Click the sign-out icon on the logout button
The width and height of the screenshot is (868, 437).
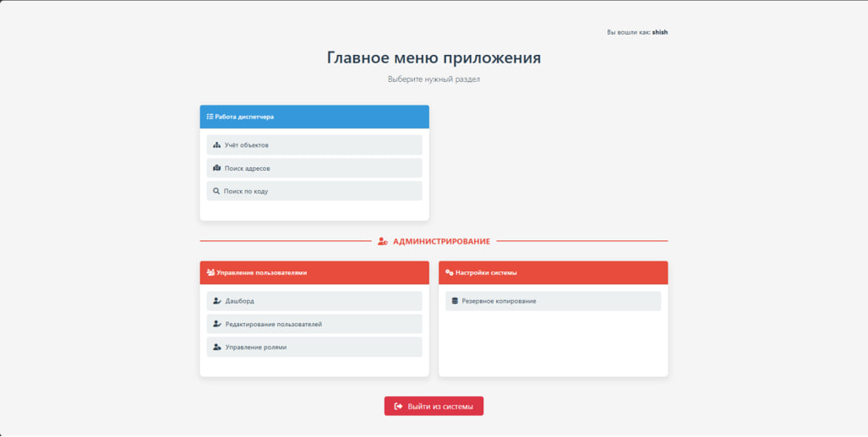coord(399,406)
